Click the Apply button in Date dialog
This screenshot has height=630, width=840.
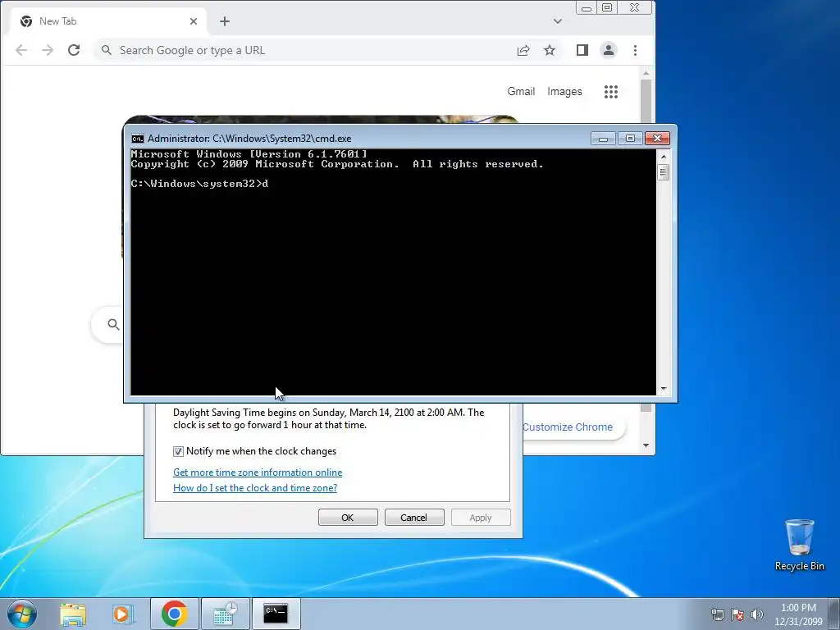(x=481, y=518)
